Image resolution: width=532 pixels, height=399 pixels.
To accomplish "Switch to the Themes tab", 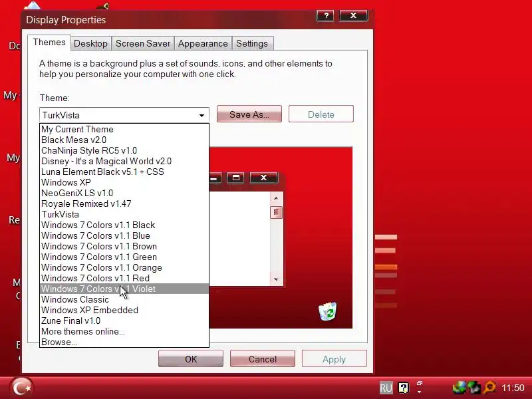I will coord(49,43).
